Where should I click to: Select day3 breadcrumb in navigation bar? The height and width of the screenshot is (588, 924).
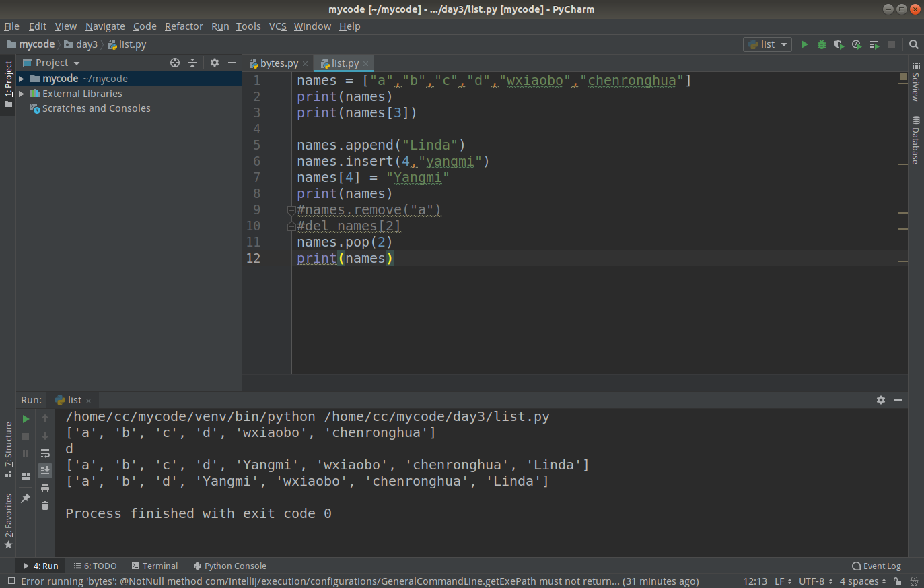point(81,44)
